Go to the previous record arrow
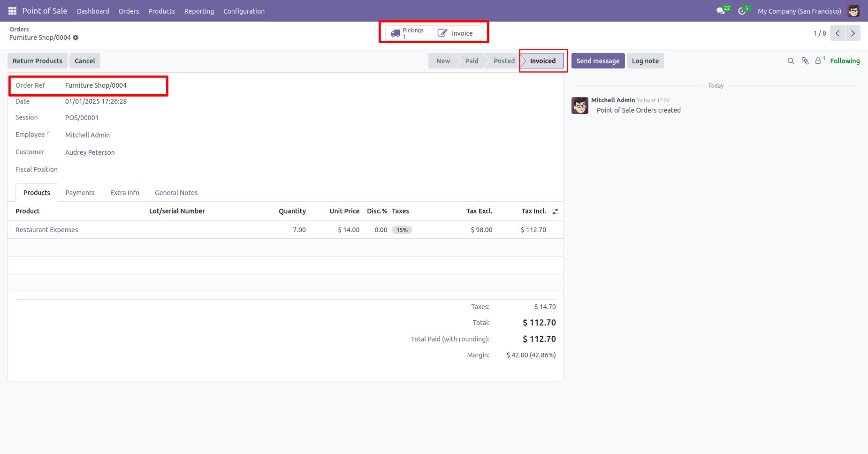The height and width of the screenshot is (454, 868). (x=838, y=33)
